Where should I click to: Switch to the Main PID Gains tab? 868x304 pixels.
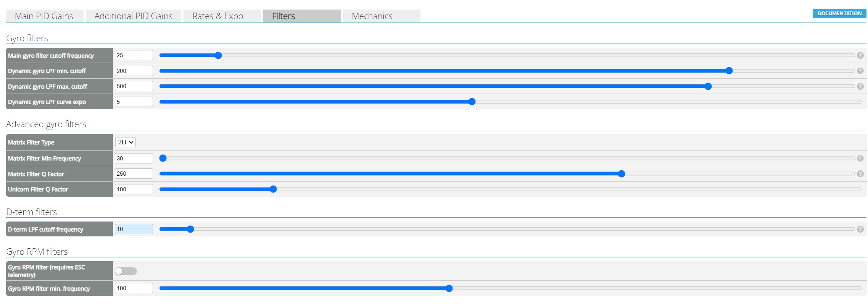(44, 16)
